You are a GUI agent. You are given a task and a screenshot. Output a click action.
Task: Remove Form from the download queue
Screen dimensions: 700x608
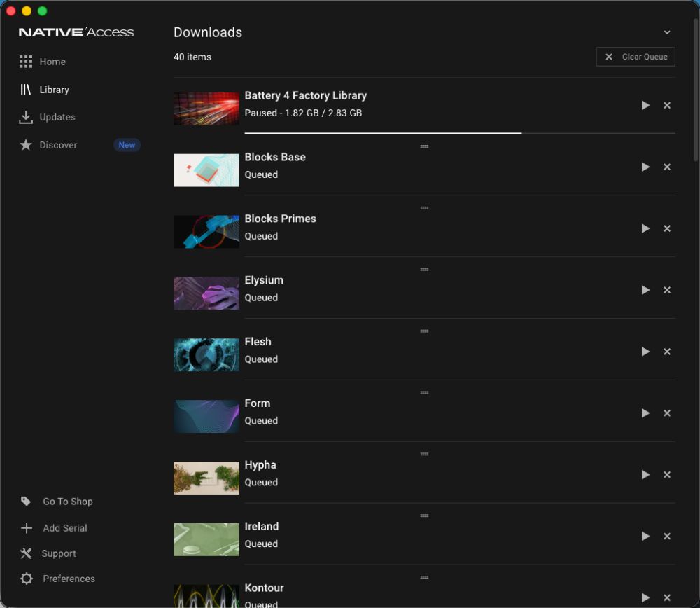point(667,414)
